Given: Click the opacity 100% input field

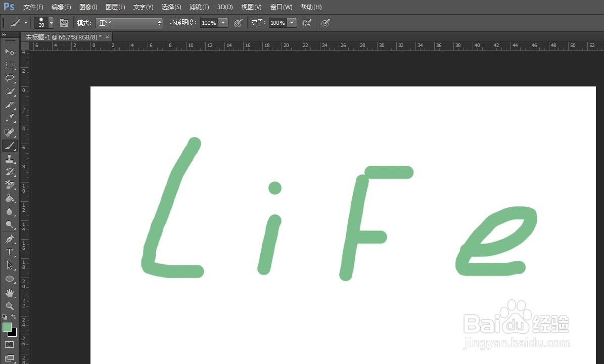Looking at the screenshot, I should [x=209, y=23].
